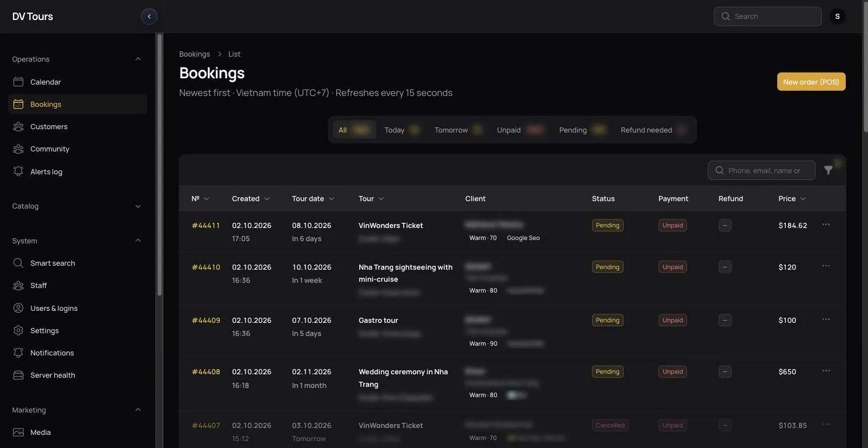Sort table by Created column
Viewport: 868px width, 448px height.
pyautogui.click(x=251, y=198)
